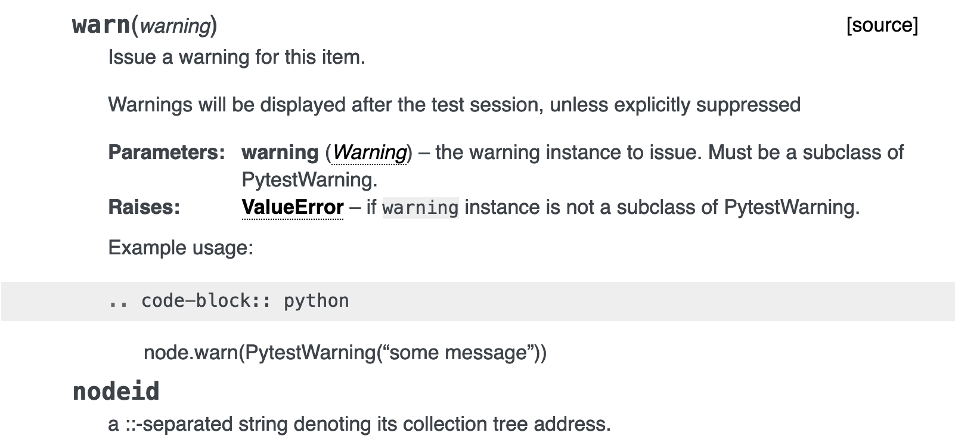
Task: Click the bold 'warning' parameter name
Action: point(280,153)
